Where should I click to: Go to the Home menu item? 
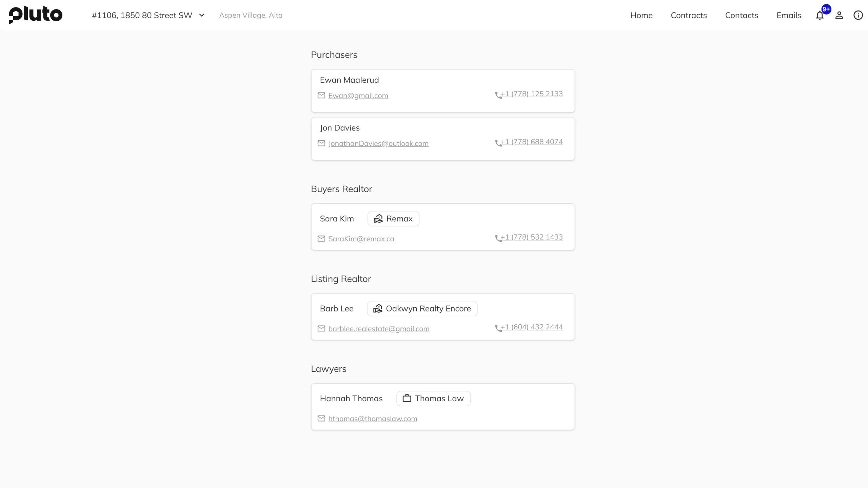[641, 15]
